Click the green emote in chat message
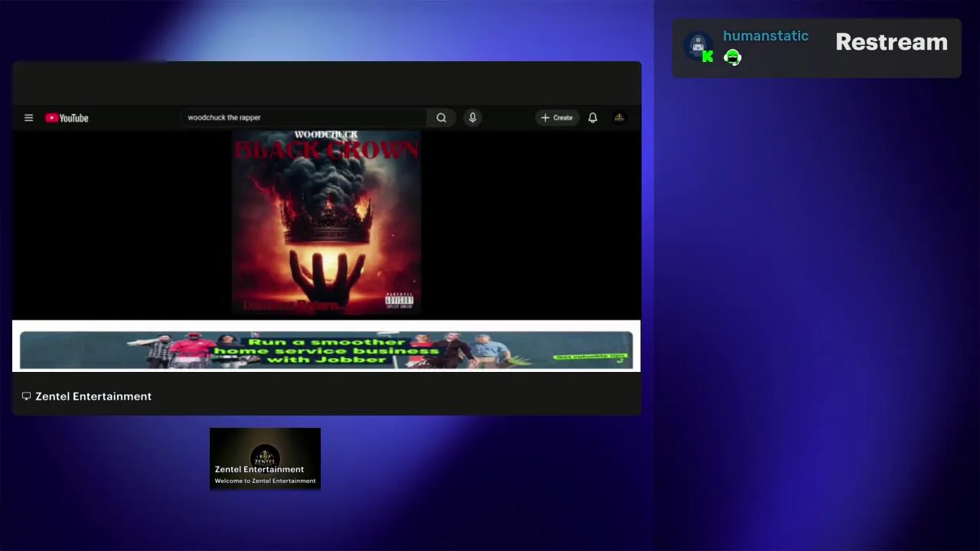 tap(733, 57)
